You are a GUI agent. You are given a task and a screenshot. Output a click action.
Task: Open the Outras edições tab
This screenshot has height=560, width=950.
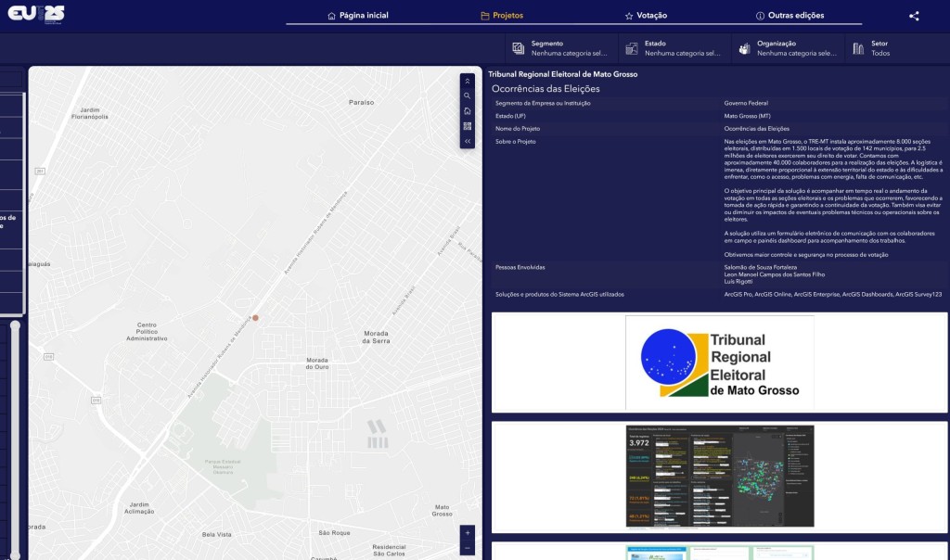click(790, 16)
